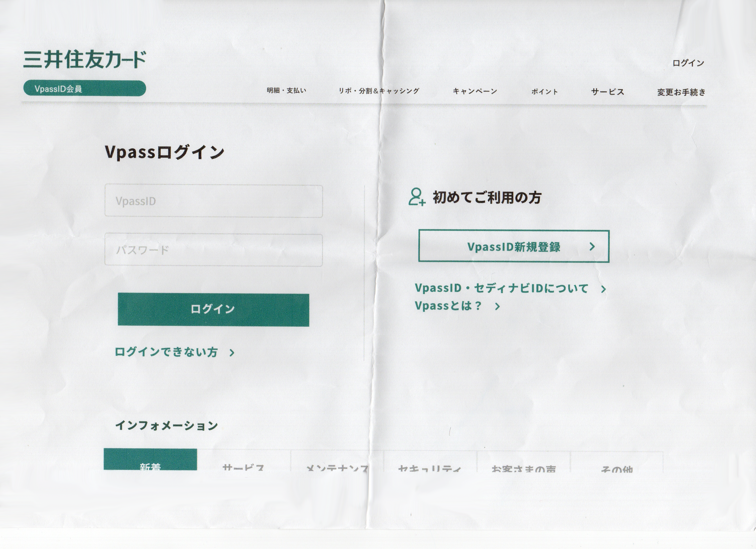Screen dimensions: 756x549
Task: Click the user-plus icon beside 初めてご利用の方
Action: [417, 197]
